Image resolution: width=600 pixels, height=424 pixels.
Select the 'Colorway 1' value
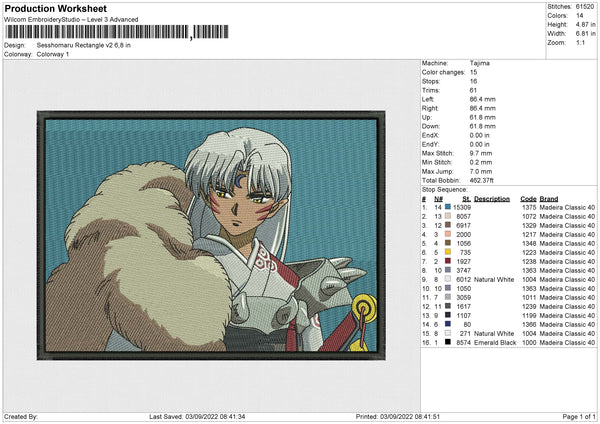click(x=53, y=54)
